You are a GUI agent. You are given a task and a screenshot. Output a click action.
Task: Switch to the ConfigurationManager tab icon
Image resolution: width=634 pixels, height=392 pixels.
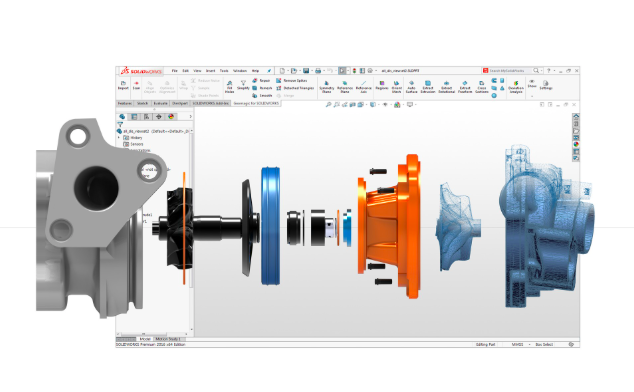pos(146,117)
